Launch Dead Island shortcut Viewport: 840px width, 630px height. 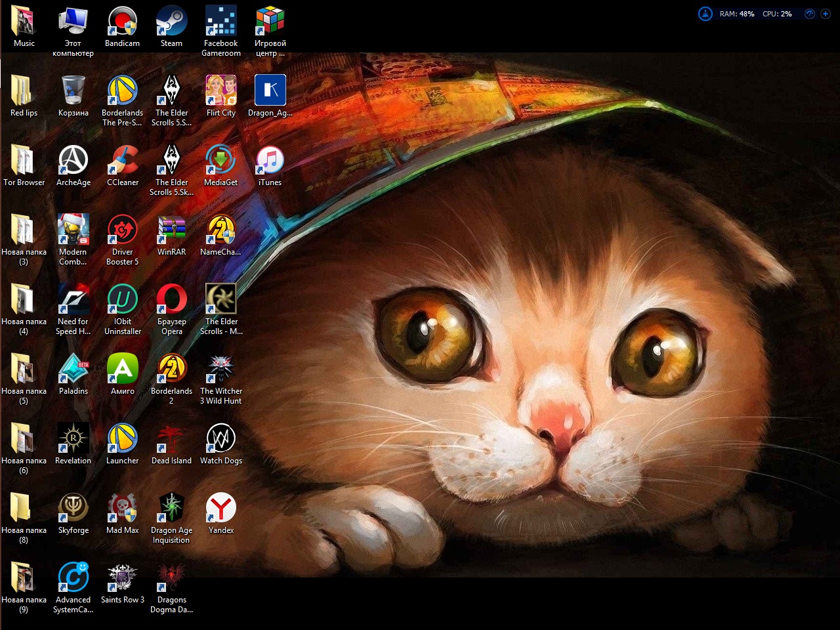[x=171, y=444]
